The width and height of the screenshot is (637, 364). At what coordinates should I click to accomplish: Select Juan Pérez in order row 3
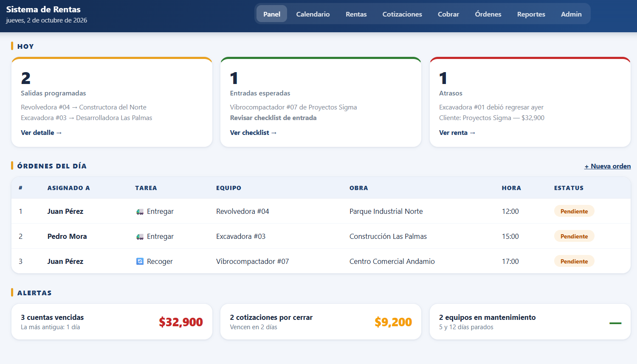[65, 261]
